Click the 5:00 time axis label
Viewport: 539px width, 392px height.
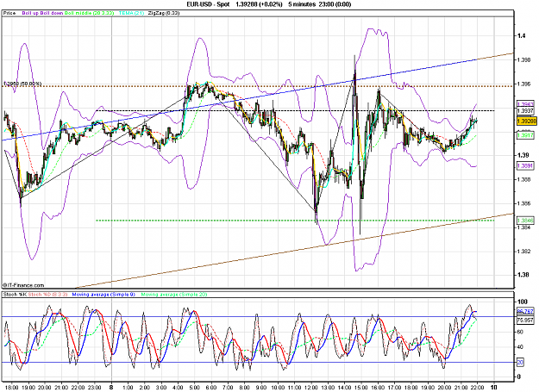(195, 388)
